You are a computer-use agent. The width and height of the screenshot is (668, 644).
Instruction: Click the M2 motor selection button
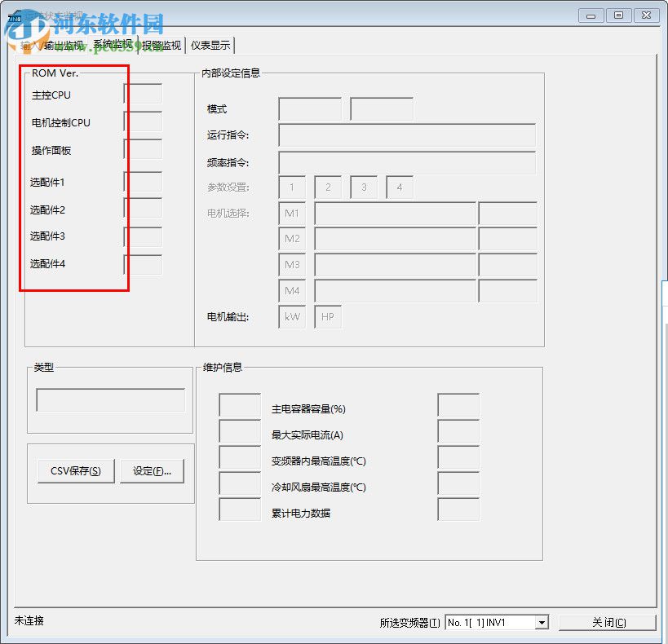tap(291, 238)
